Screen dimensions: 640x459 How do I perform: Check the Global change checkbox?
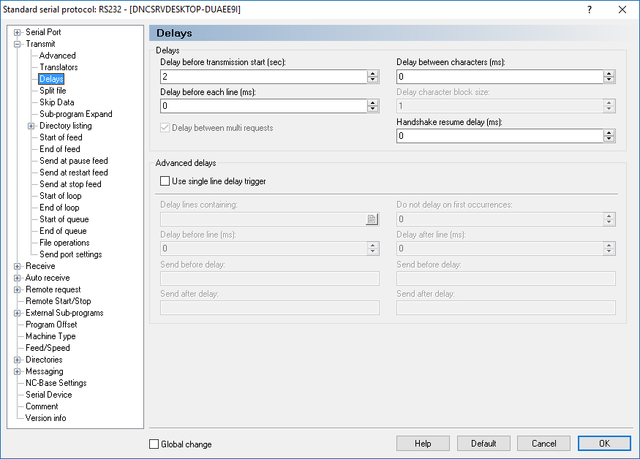(x=154, y=444)
